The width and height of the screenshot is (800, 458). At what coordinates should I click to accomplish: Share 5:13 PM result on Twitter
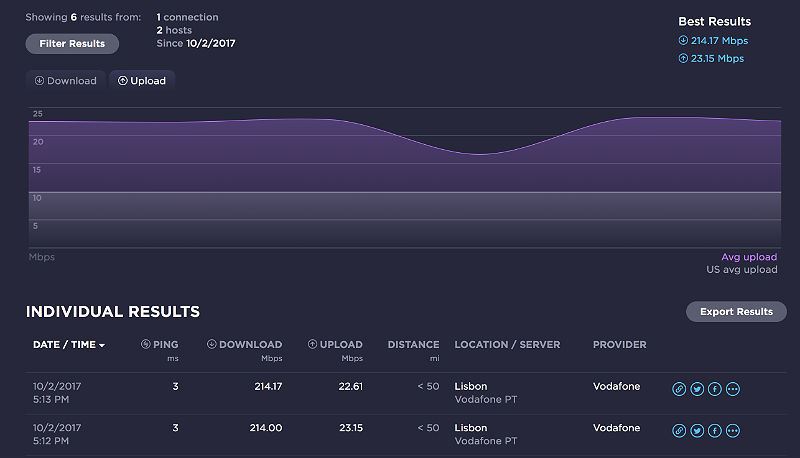(697, 389)
